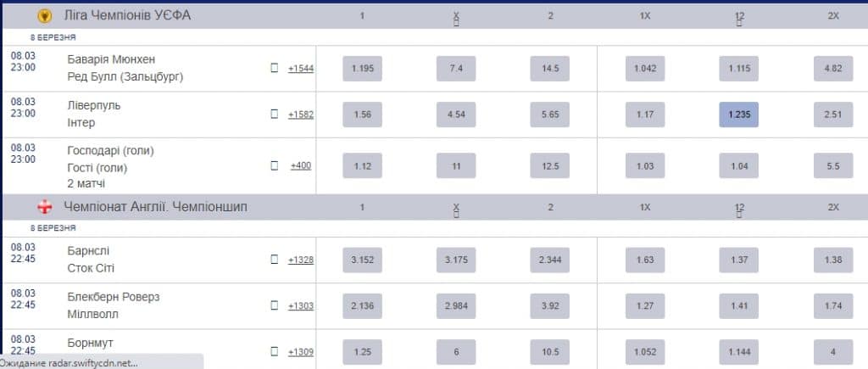
Task: Expand +1328 more markets for Барнслі match
Action: [301, 260]
